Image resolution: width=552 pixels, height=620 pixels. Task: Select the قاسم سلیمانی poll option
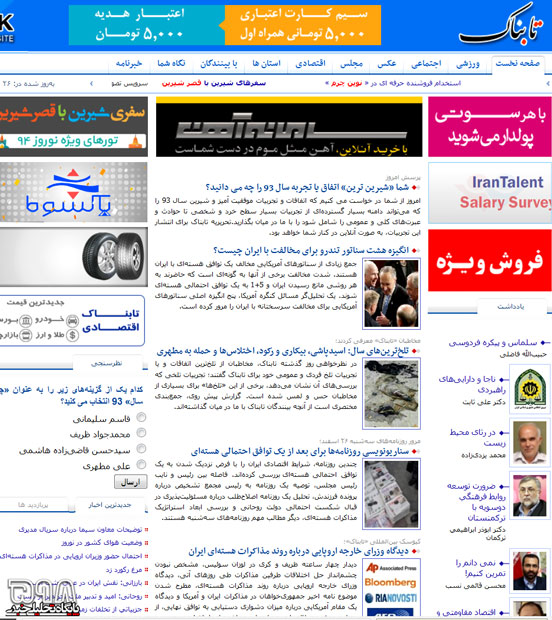pyautogui.click(x=141, y=417)
